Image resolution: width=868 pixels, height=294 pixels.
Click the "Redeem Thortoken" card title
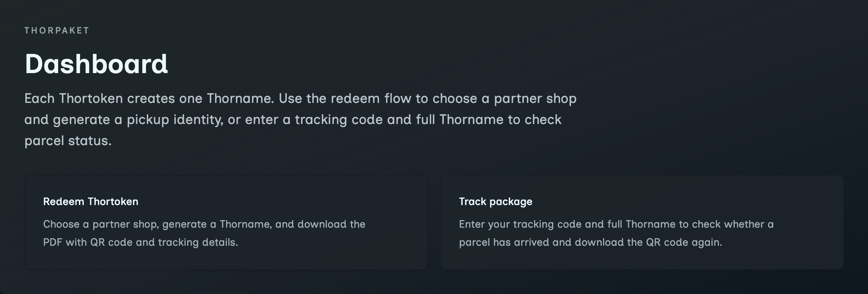91,202
